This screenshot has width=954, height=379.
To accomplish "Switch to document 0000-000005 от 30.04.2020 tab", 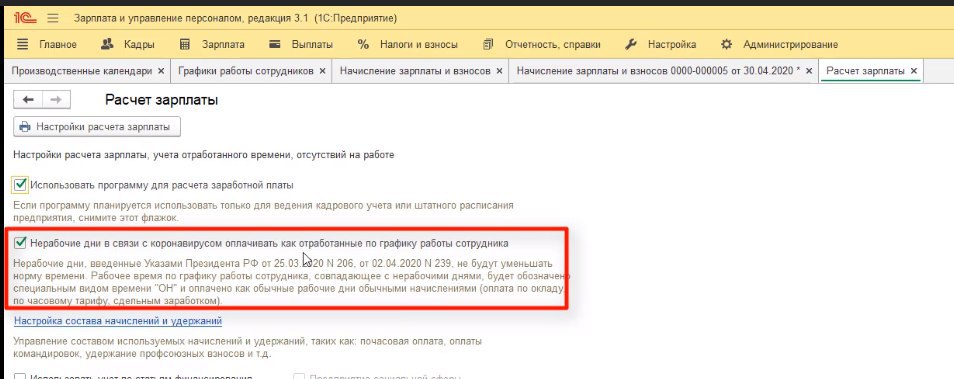I will coord(658,71).
